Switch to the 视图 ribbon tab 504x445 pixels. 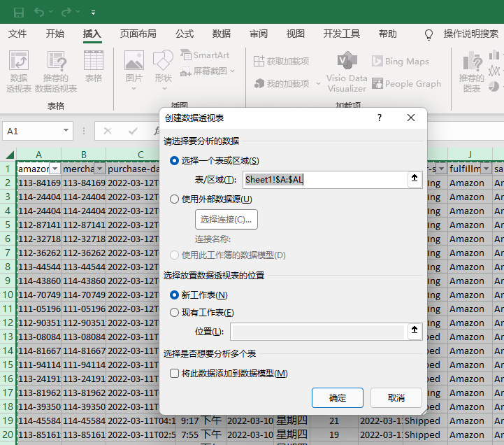pos(296,34)
